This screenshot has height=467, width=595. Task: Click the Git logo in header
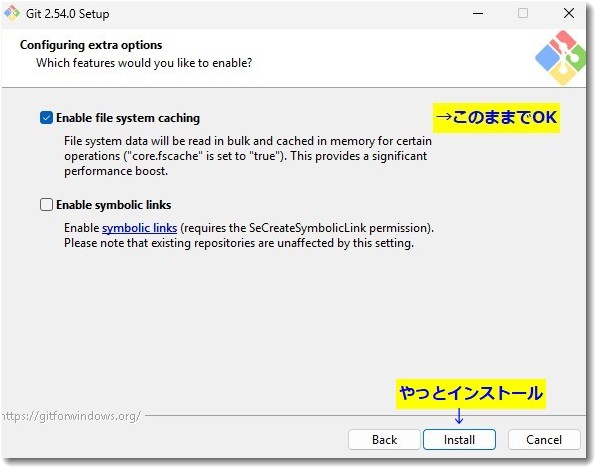click(560, 58)
